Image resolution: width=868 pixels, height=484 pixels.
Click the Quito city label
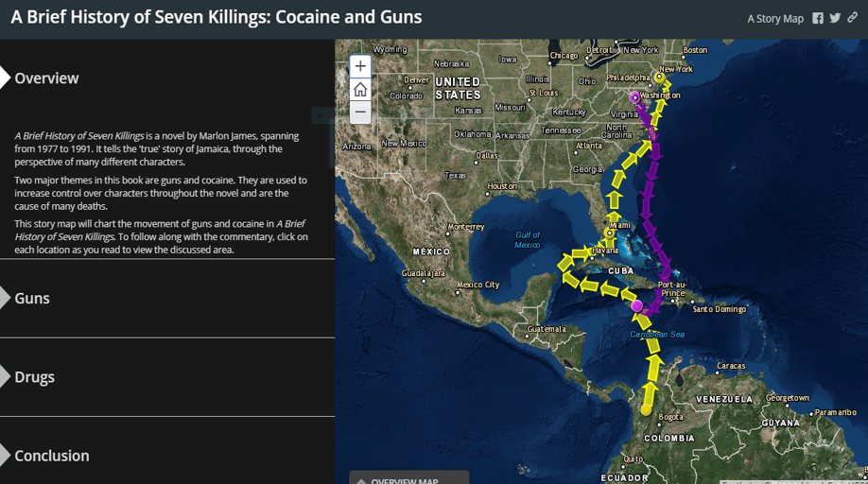coord(634,459)
